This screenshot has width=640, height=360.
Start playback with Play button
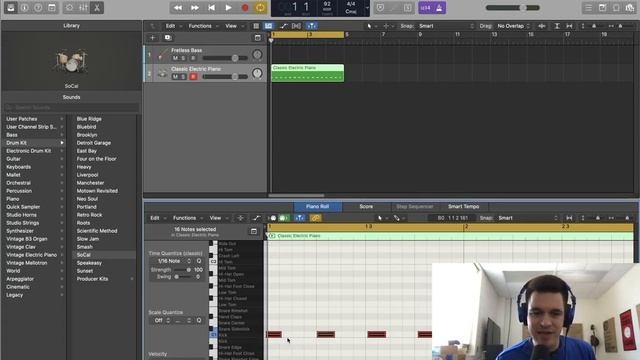228,8
